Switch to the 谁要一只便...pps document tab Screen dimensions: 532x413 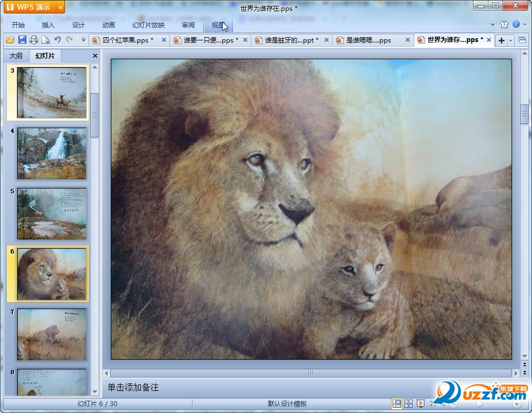coord(210,40)
